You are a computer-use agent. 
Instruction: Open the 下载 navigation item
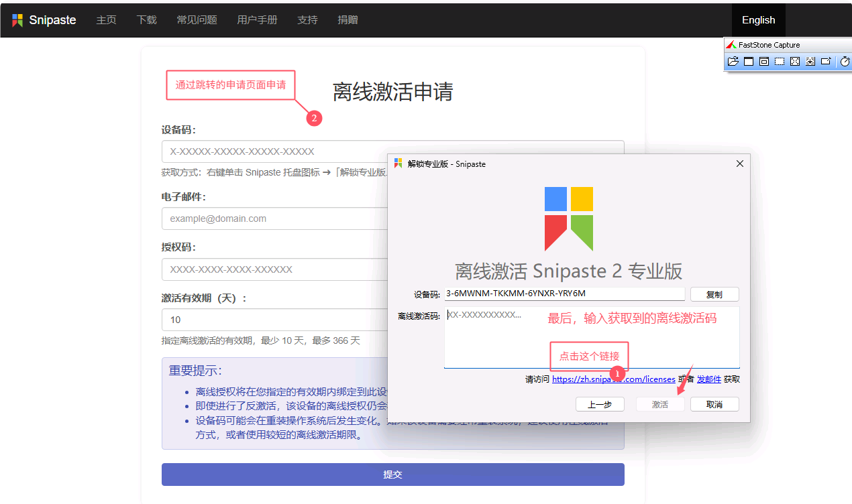coord(146,20)
